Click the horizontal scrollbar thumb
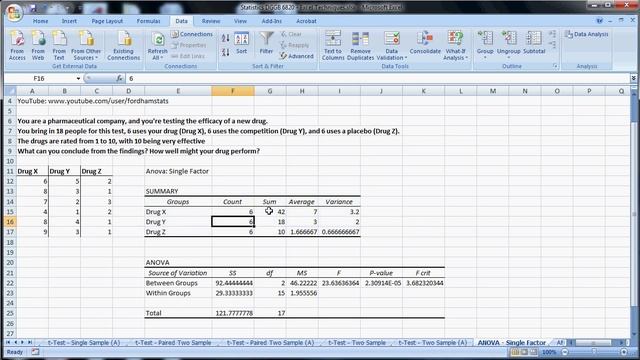Screen dimensions: 640x360 (594, 343)
